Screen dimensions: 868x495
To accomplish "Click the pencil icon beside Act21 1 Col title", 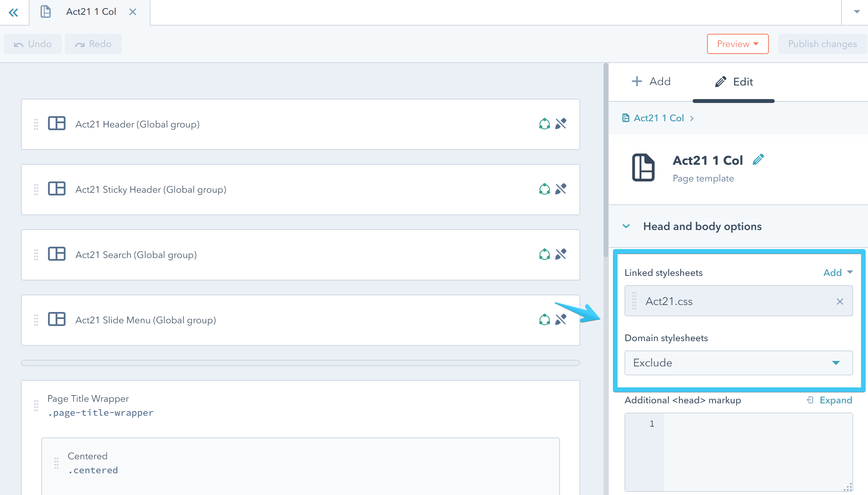I will click(758, 160).
